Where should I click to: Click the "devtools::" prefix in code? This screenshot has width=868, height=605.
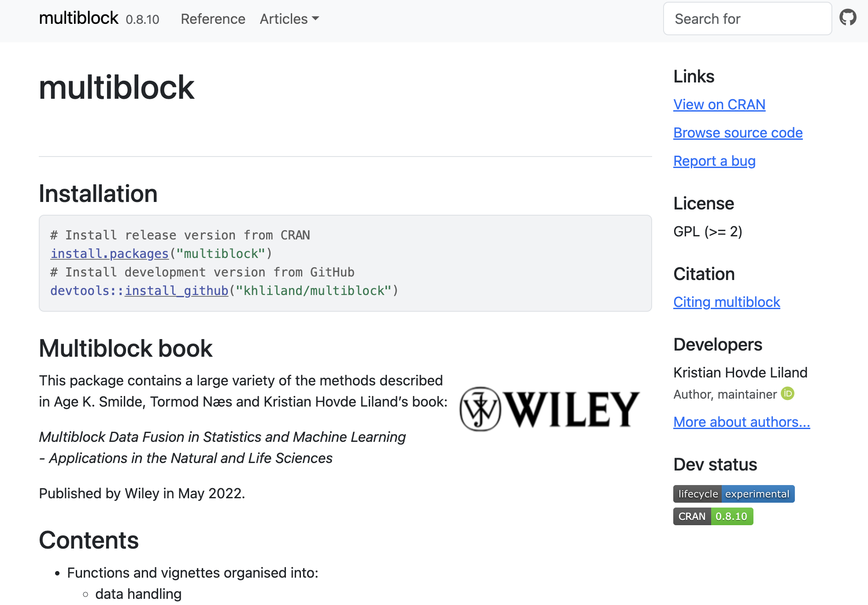click(x=87, y=291)
